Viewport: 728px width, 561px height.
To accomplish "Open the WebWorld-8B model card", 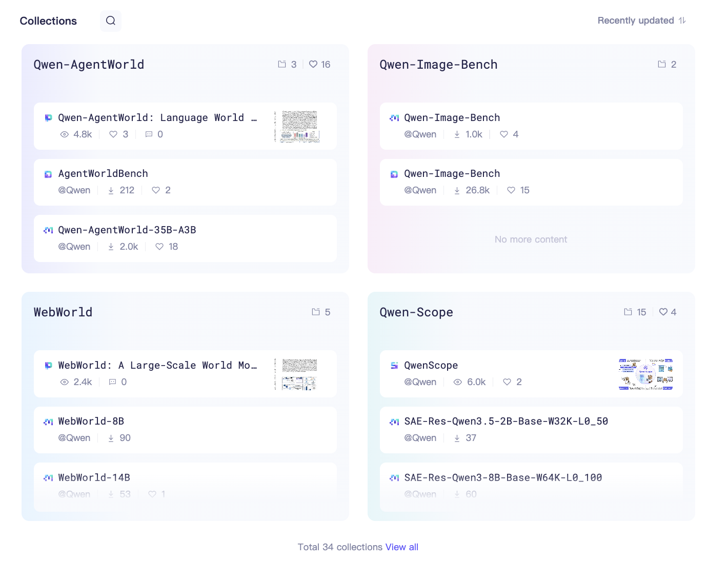I will [x=185, y=430].
